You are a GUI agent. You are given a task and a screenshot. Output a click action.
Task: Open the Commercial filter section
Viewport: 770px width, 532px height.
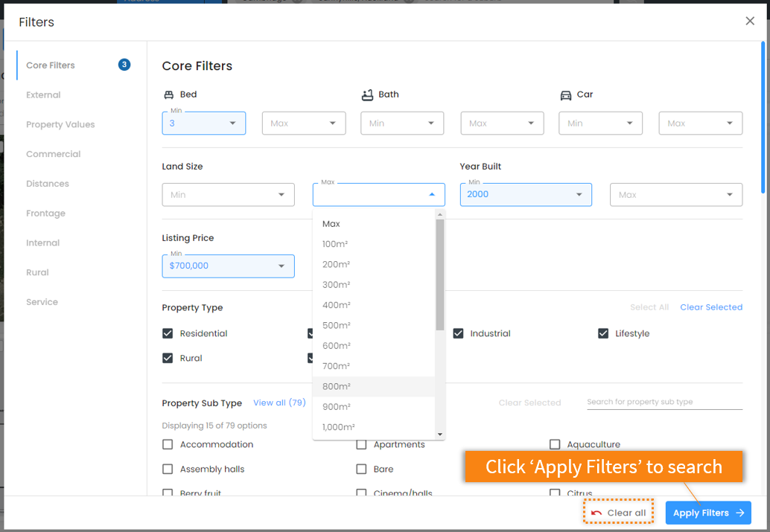point(53,154)
